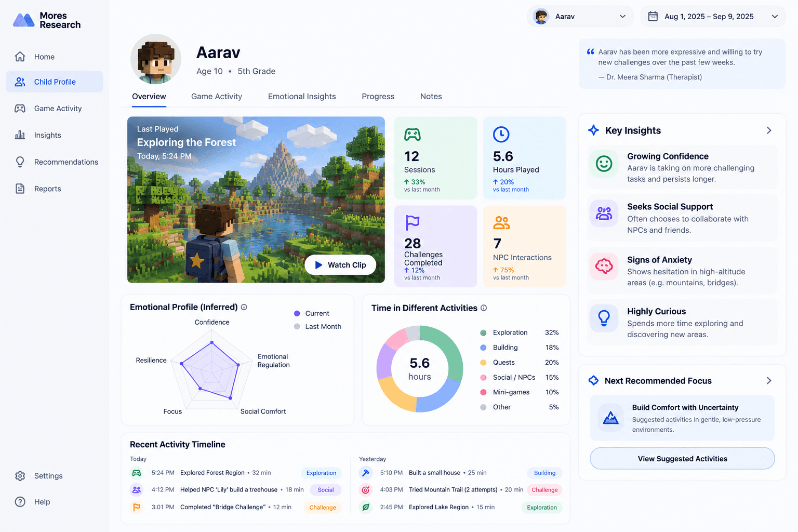Screen dimensions: 798x532
Task: Click the Reports document icon
Action: click(x=20, y=189)
